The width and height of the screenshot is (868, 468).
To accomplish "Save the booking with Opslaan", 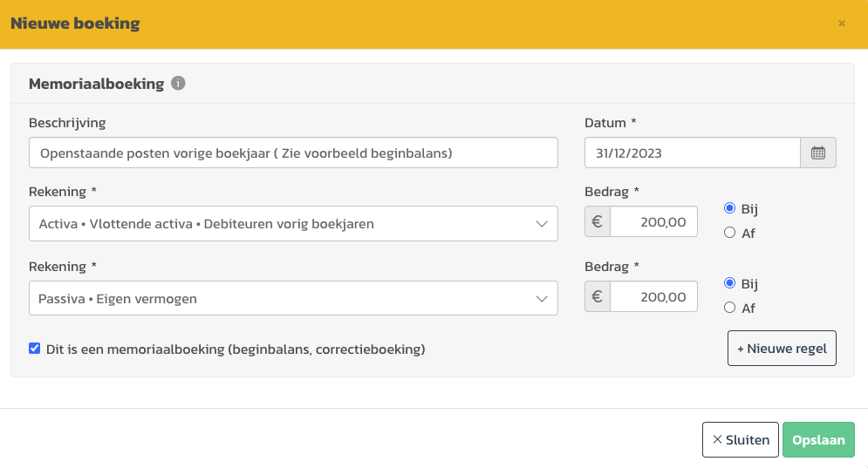I will [x=818, y=440].
